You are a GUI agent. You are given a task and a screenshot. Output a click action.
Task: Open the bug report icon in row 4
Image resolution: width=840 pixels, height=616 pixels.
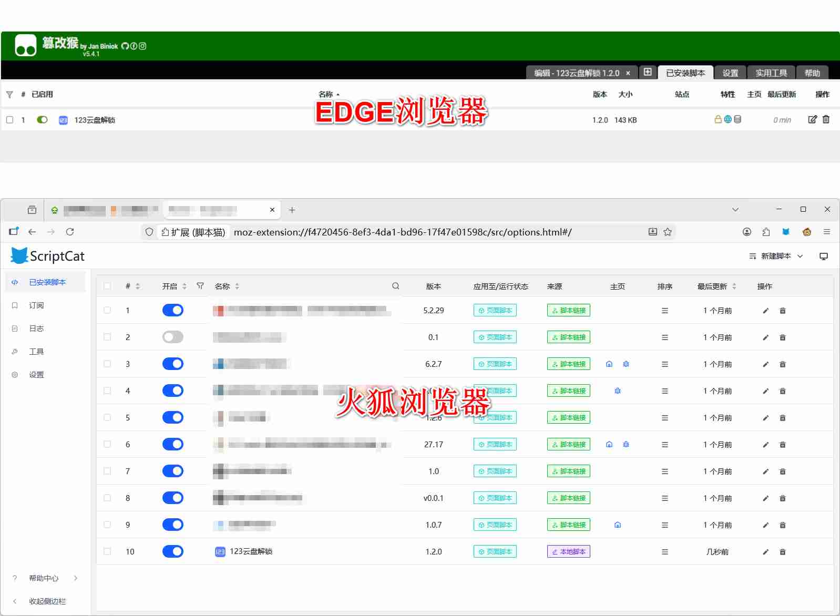[618, 391]
